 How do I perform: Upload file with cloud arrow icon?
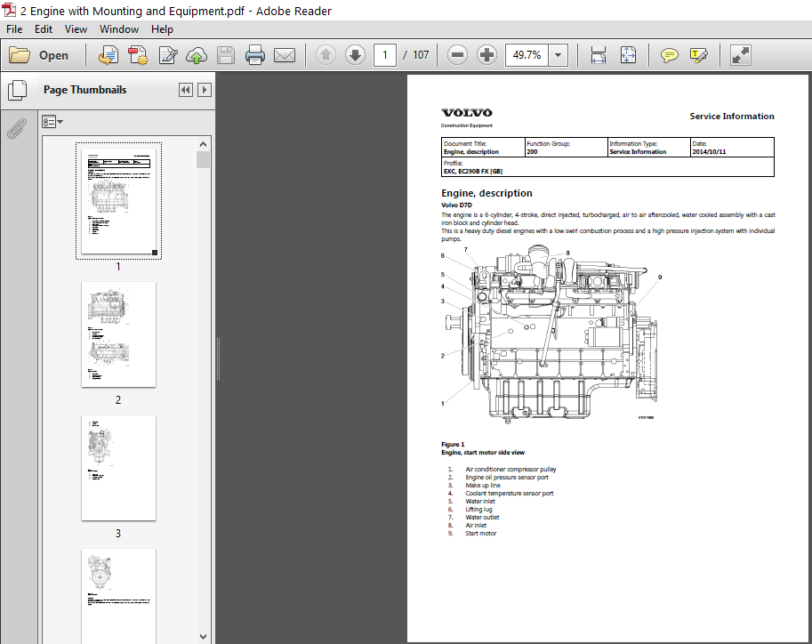tap(197, 55)
